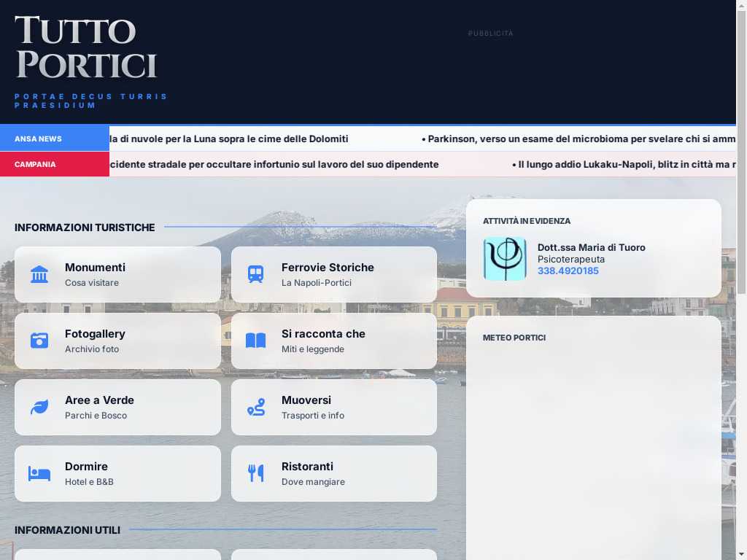The height and width of the screenshot is (560, 747).
Task: Open the Lukaku-Napoli news headline
Action: pyautogui.click(x=624, y=164)
